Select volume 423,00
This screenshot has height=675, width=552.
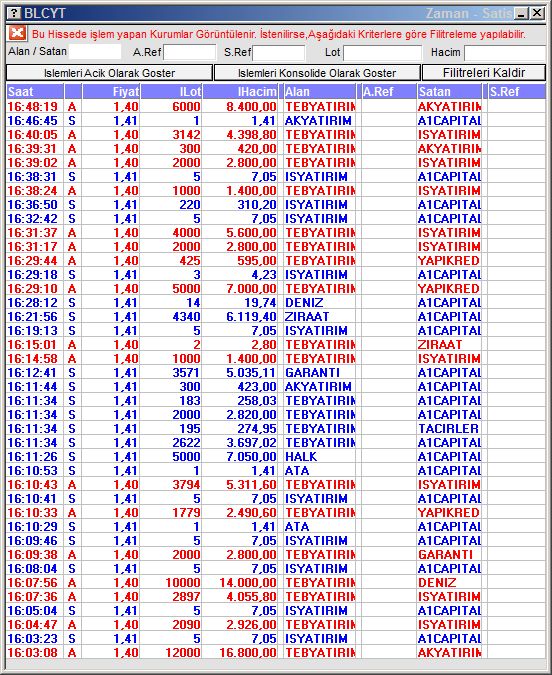(257, 387)
